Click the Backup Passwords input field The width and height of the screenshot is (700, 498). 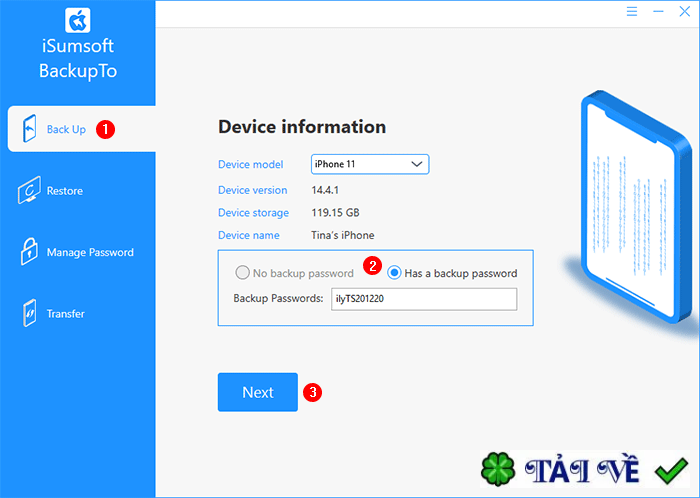(x=424, y=299)
